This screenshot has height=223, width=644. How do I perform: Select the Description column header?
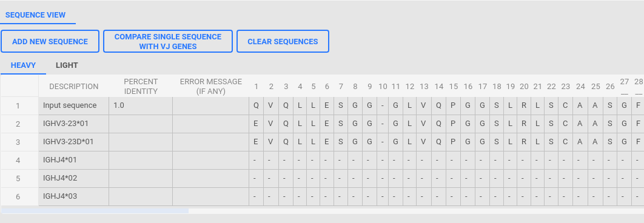(x=74, y=86)
